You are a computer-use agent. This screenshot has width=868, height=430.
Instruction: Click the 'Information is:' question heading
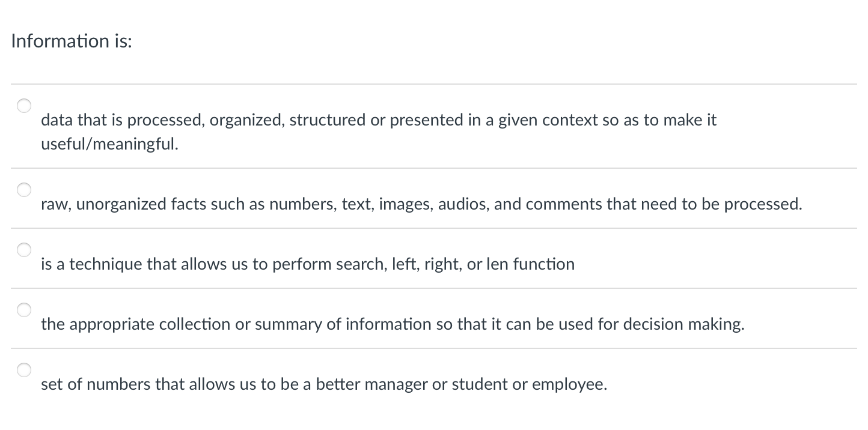(x=71, y=41)
